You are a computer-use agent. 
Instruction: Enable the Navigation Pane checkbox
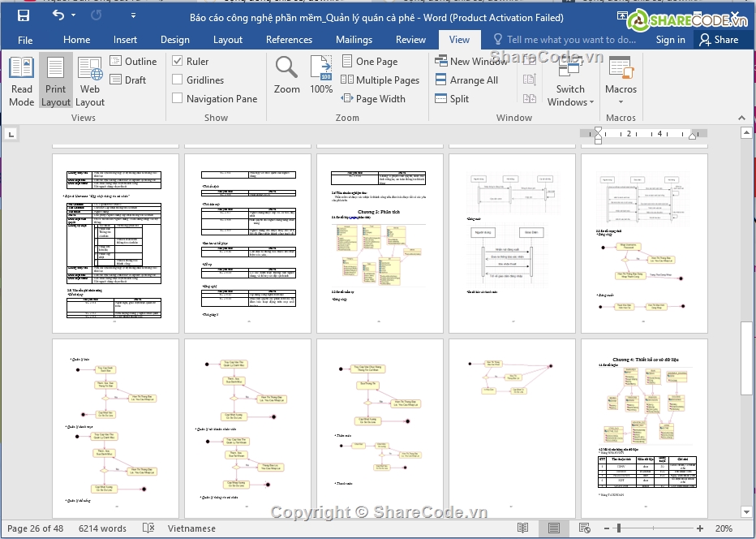(x=178, y=98)
